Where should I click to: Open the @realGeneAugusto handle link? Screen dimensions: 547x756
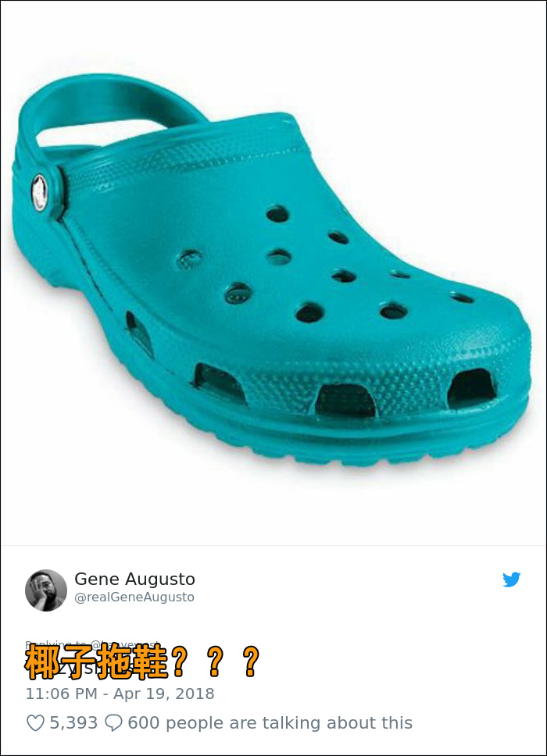click(134, 597)
